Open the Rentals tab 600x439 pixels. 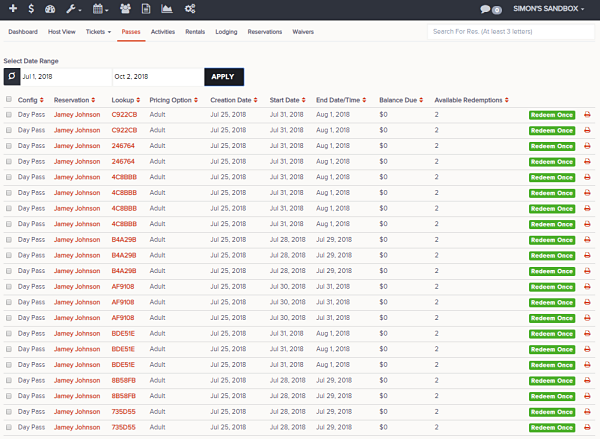tap(195, 32)
